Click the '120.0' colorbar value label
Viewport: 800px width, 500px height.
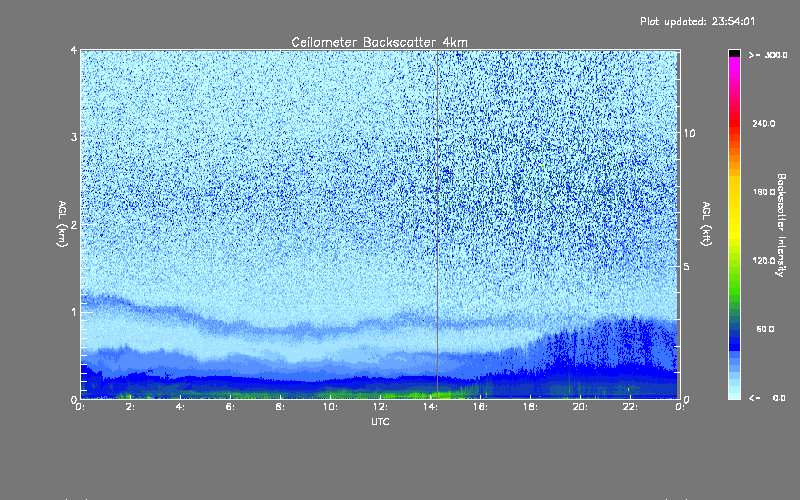[764, 260]
